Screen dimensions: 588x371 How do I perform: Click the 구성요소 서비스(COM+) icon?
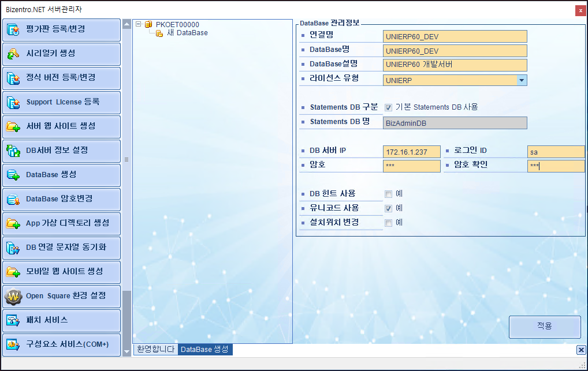pos(13,344)
